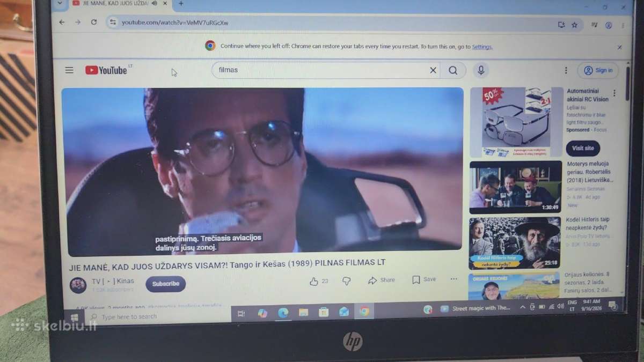Select the 'JIE MANĖ, KAD JUOS' tab
This screenshot has width=644, height=362.
click(x=115, y=3)
